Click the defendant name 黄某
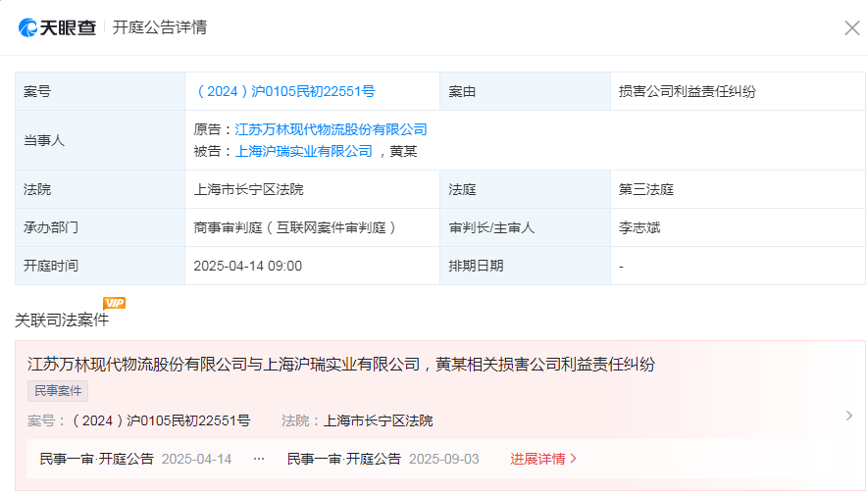868x493 pixels. [403, 151]
